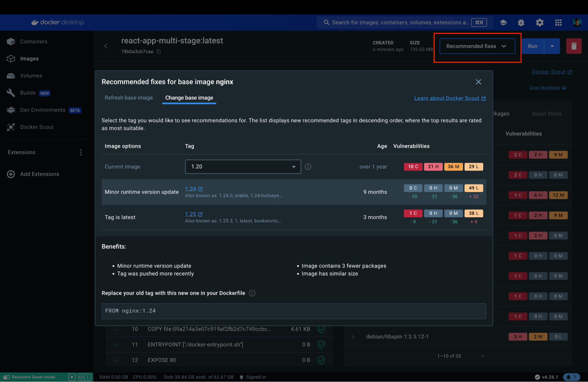Open Images in the sidebar
Screen dimensions: 588x382
coord(29,59)
